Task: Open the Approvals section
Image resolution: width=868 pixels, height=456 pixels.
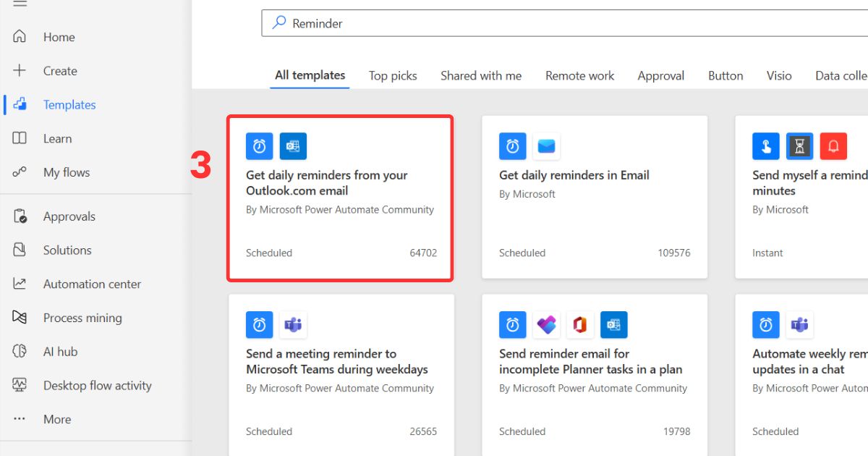Action: click(x=69, y=216)
